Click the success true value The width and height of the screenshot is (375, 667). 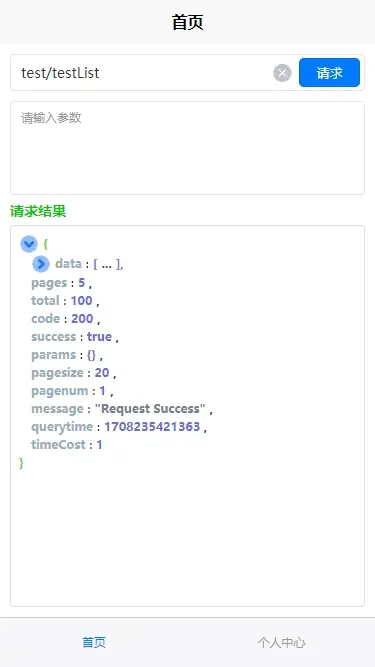tap(99, 336)
